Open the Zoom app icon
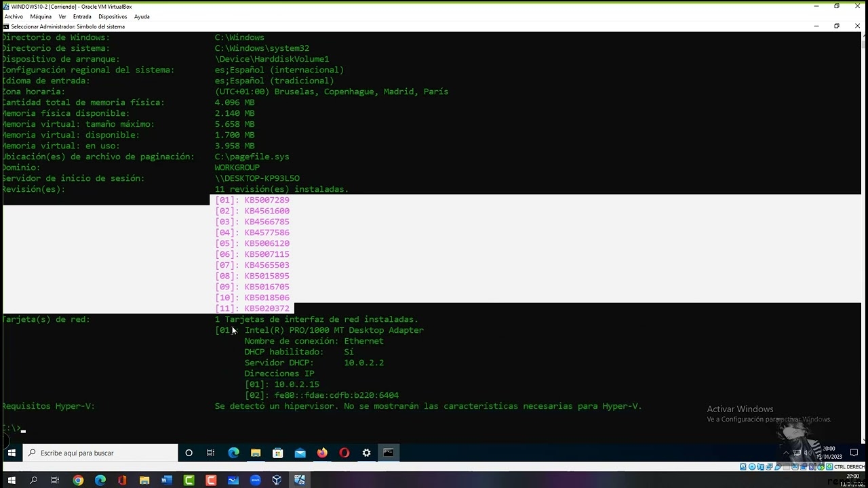 pos(255,481)
